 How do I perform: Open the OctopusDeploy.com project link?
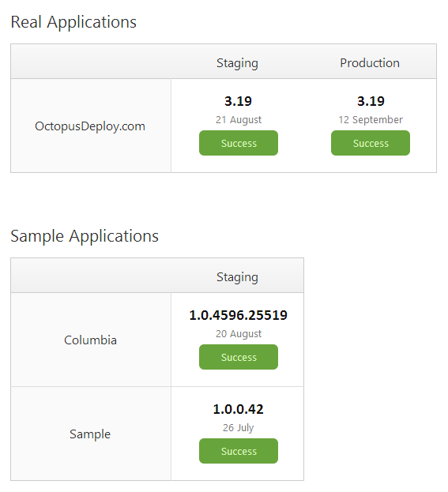click(90, 126)
